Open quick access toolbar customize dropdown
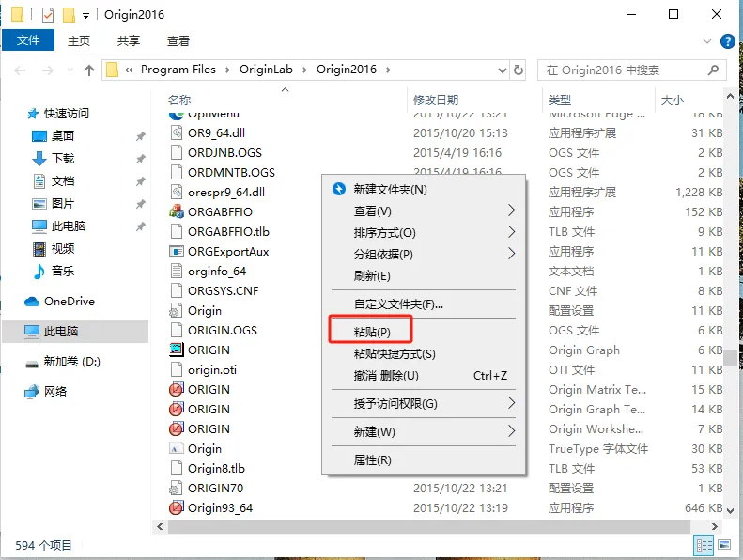Viewport: 743px width, 560px height. 85,16
